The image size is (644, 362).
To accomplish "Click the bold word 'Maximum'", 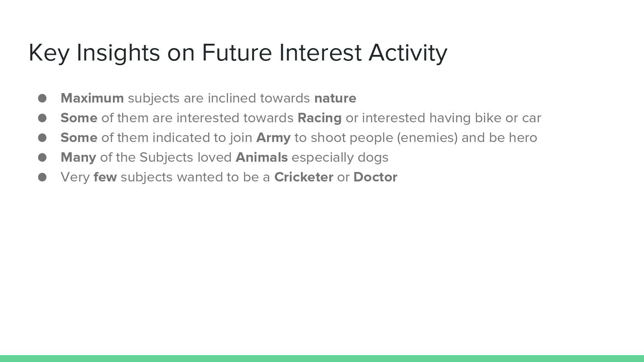I will pyautogui.click(x=92, y=98).
